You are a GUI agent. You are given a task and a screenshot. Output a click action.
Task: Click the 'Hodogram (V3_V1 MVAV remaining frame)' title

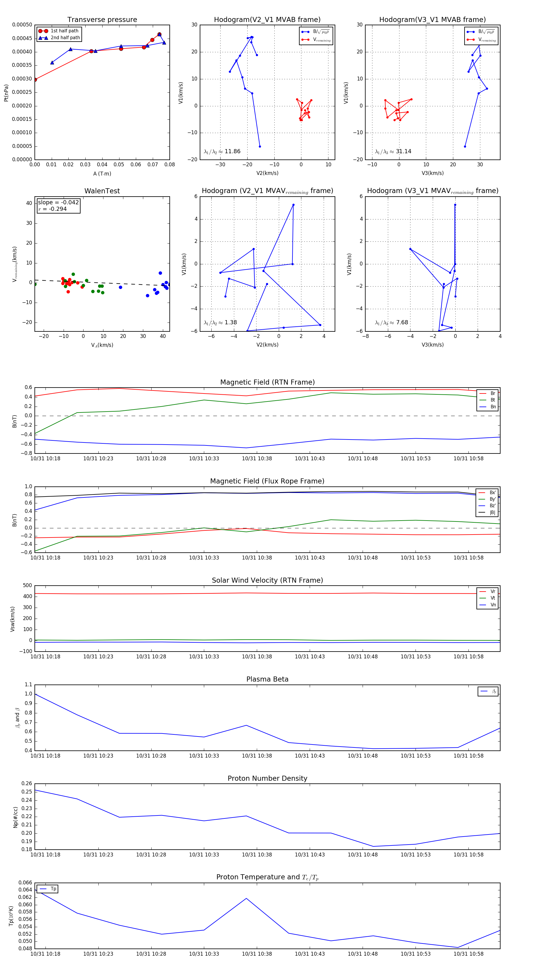click(x=432, y=191)
